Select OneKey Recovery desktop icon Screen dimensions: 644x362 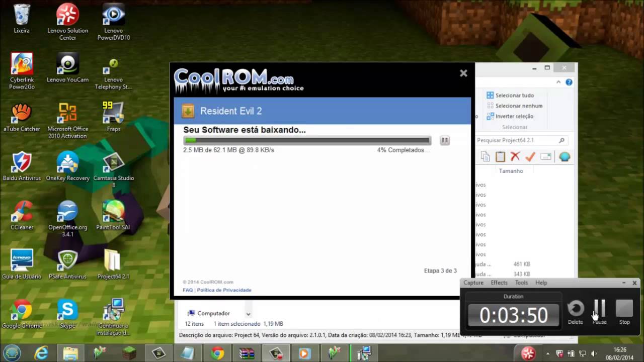coord(67,166)
